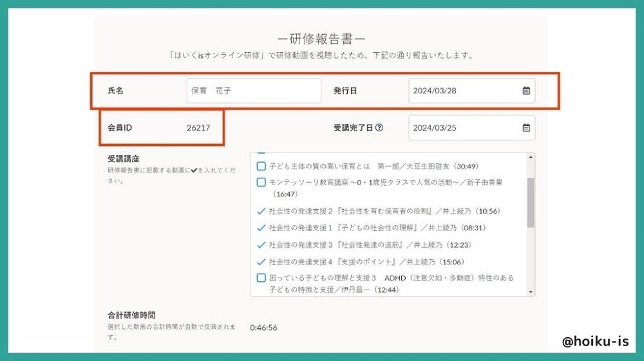644x361 pixels.
Task: Click course list scrollbar up arrow
Action: (x=531, y=158)
